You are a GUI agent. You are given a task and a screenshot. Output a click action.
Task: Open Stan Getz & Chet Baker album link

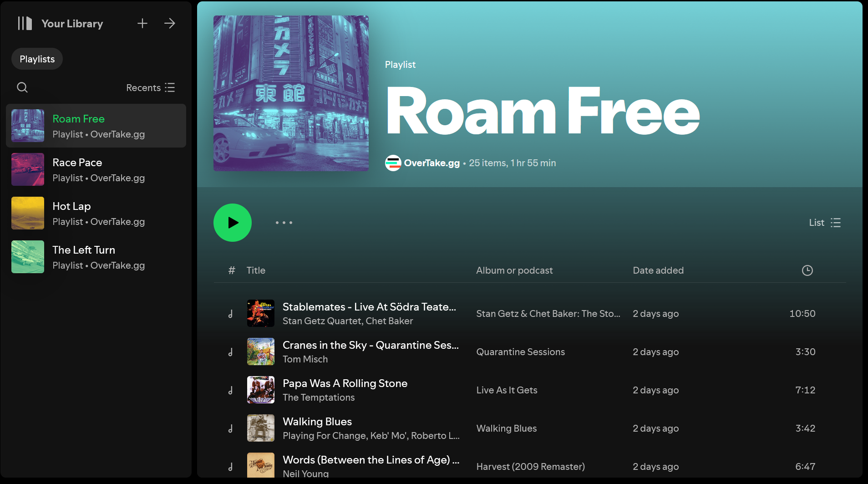tap(548, 314)
